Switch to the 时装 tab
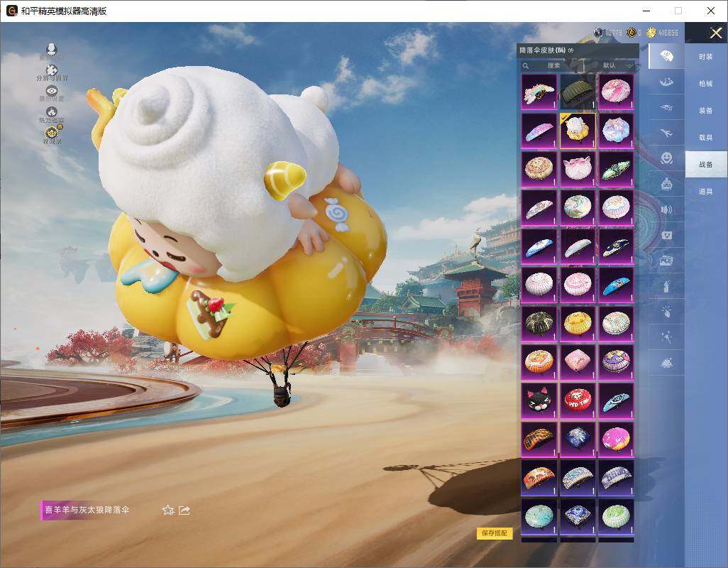 [x=705, y=57]
